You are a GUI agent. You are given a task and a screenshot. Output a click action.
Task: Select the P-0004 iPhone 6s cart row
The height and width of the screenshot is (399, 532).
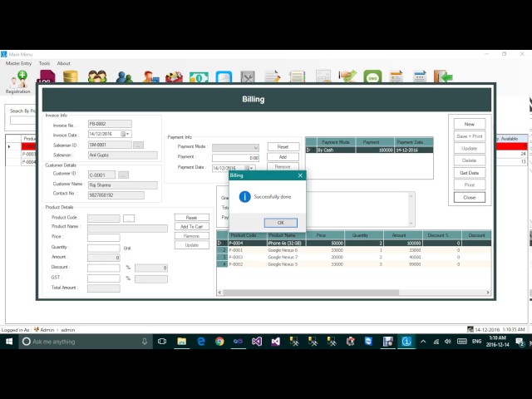coord(353,243)
